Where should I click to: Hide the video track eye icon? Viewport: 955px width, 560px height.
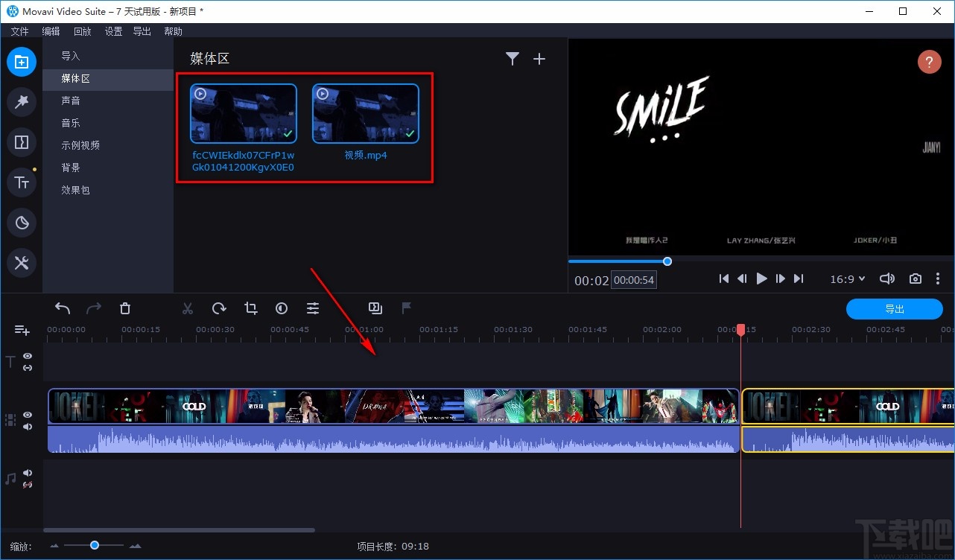tap(28, 415)
